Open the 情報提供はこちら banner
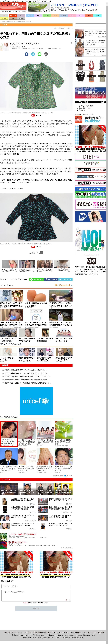Image resolution: width=108 pixels, height=644 pixels. pyautogui.click(x=91, y=93)
